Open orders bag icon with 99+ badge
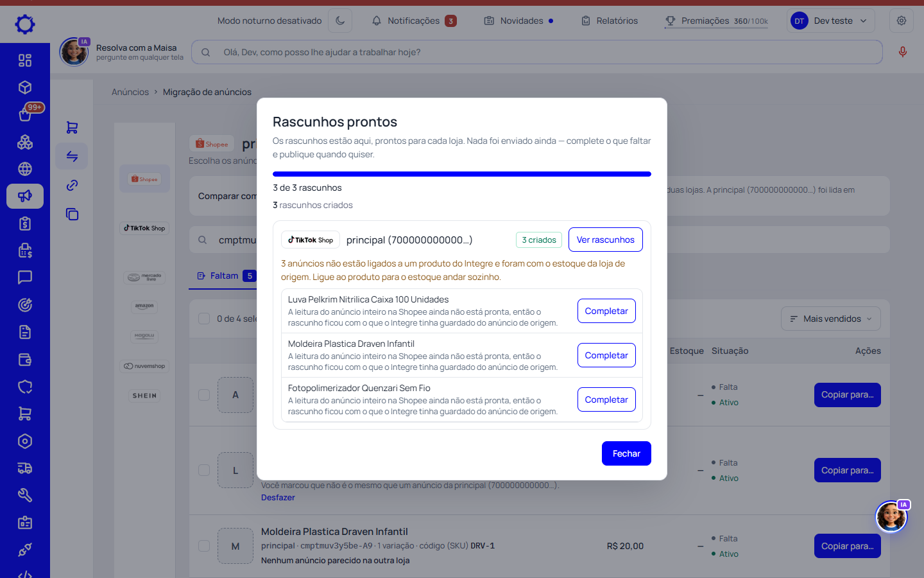The image size is (924, 578). click(25, 114)
